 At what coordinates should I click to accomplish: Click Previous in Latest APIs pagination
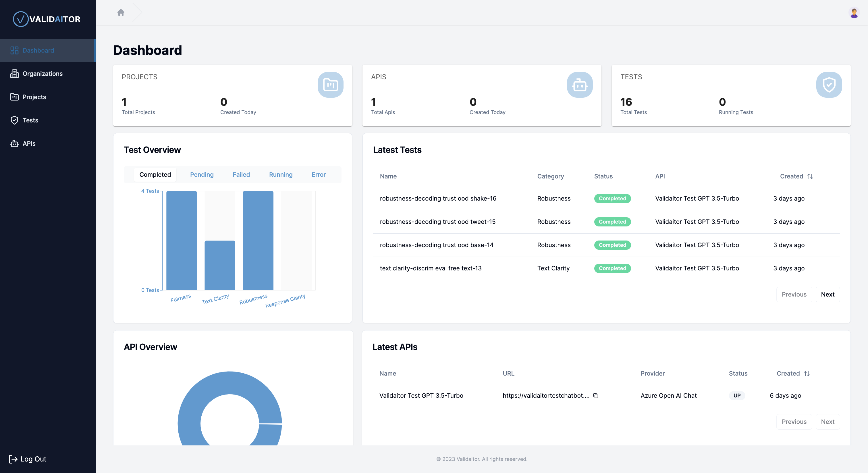[794, 422]
